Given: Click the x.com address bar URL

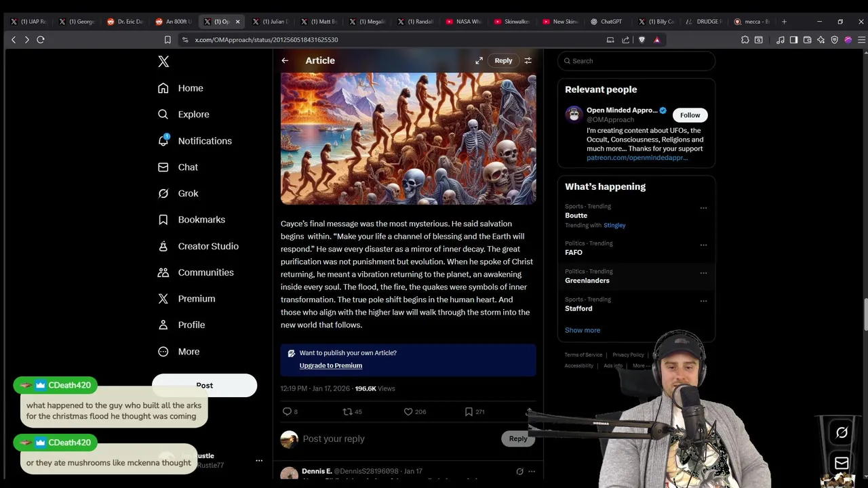Looking at the screenshot, I should point(267,40).
